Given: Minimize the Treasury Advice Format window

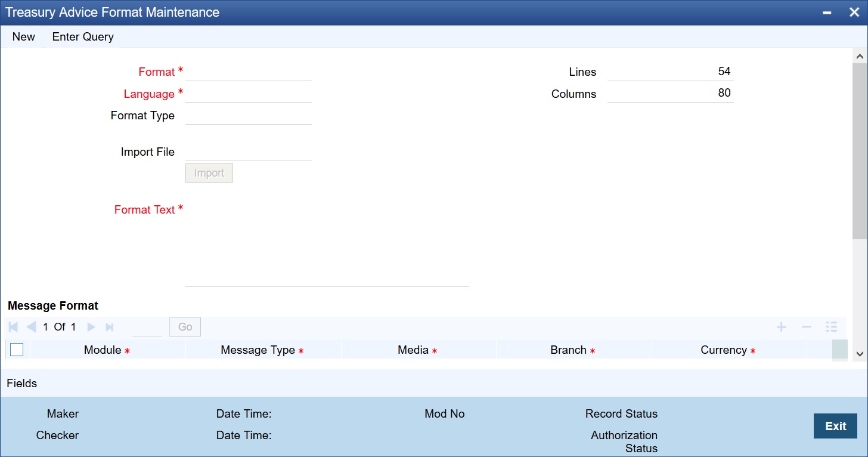Looking at the screenshot, I should (x=827, y=13).
